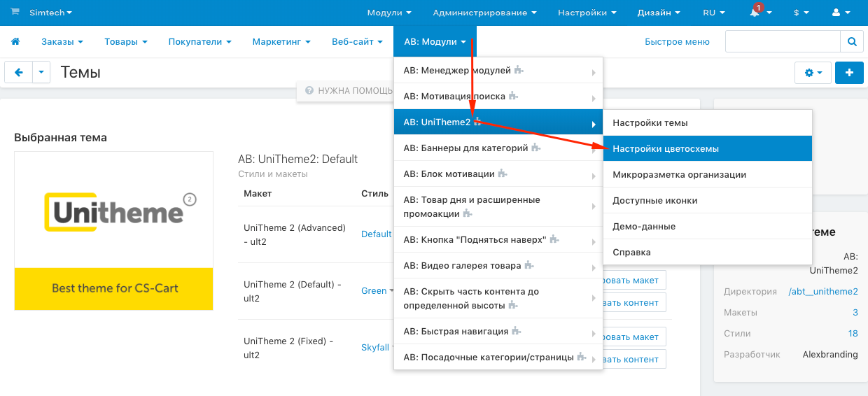The image size is (868, 396).
Task: Click puzzle icon next to Видео галерея товара
Action: coord(529,266)
